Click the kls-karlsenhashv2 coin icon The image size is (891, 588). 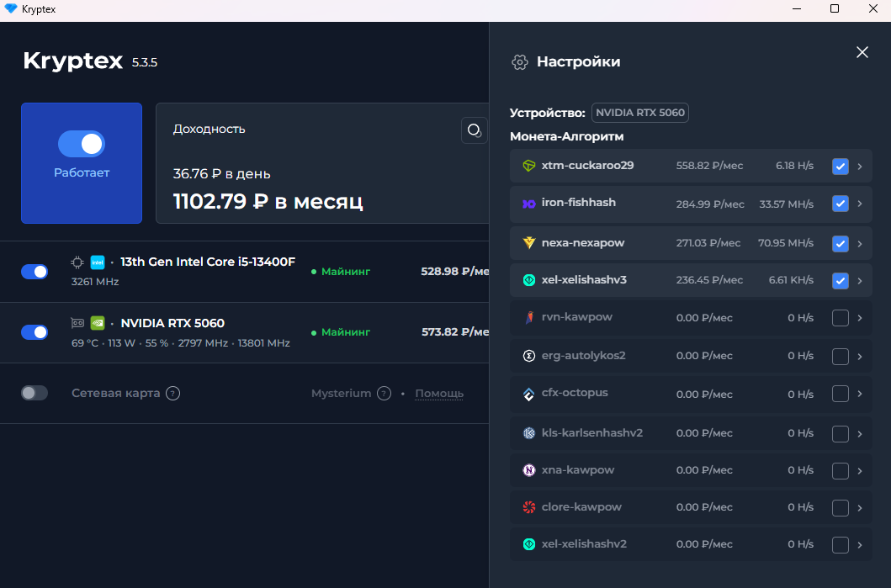pyautogui.click(x=529, y=433)
